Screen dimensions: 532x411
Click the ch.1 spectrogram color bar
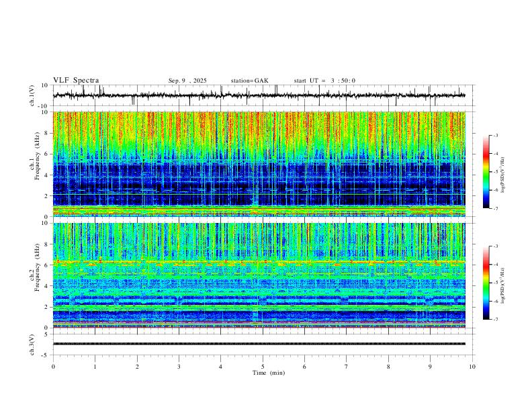[486, 172]
